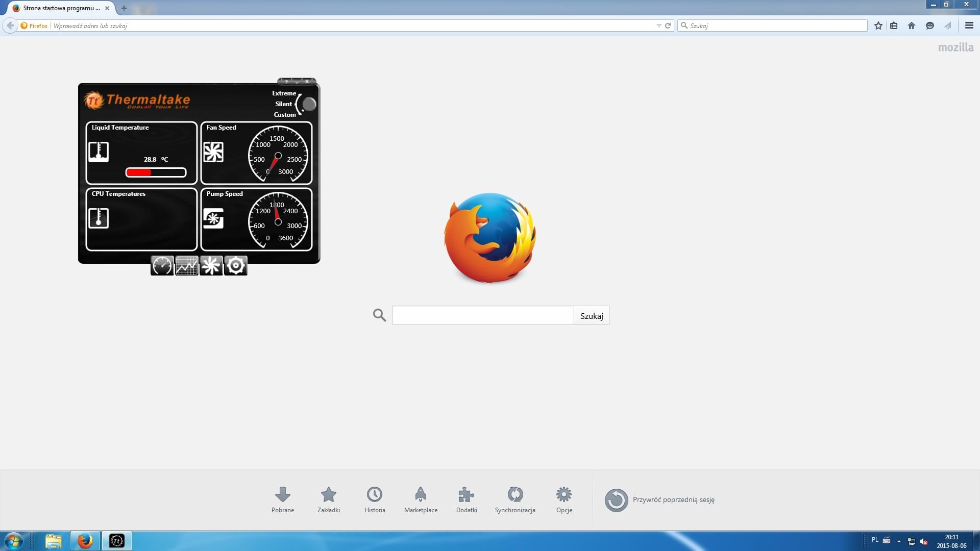Click the liquid temperature red progress bar
Image resolution: width=980 pixels, height=551 pixels.
tap(156, 172)
